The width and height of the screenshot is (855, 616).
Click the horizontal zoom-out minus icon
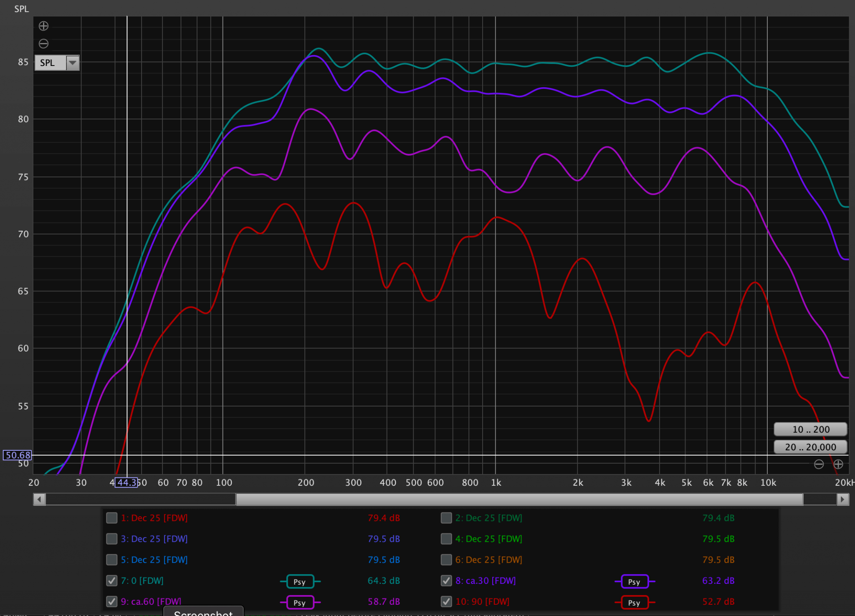[x=819, y=464]
